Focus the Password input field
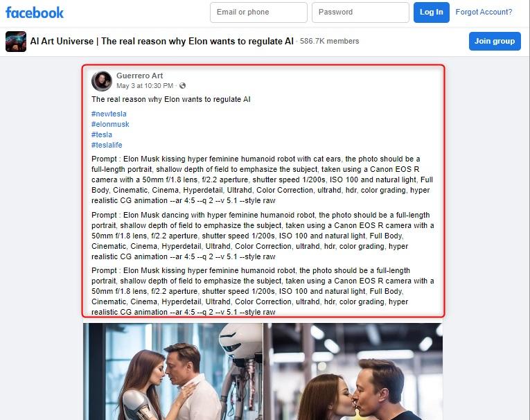 tap(360, 12)
